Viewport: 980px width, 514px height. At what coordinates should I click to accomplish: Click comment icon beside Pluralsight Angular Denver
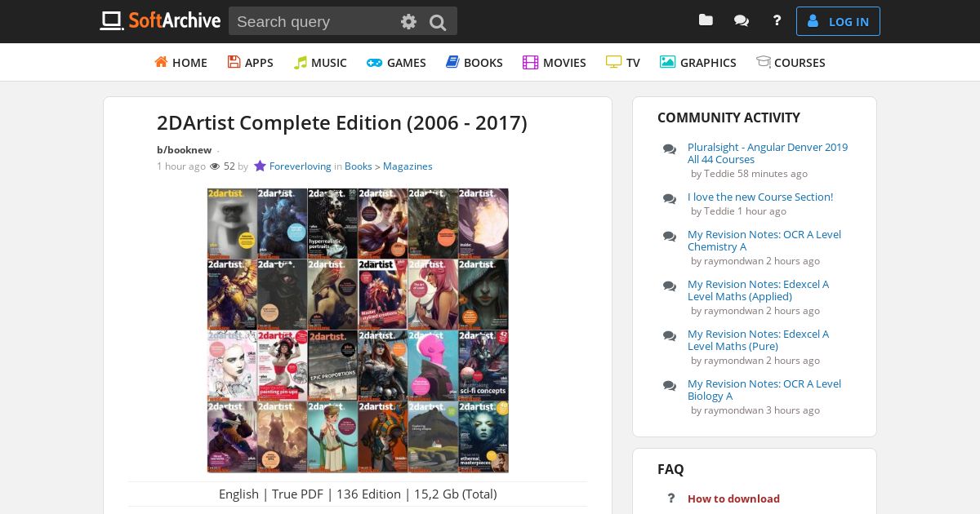(670, 148)
